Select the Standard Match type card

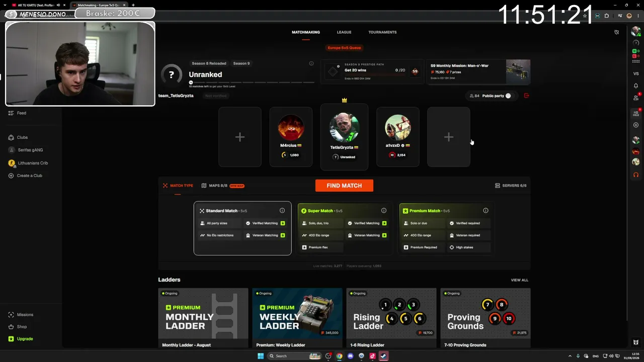pos(243,228)
